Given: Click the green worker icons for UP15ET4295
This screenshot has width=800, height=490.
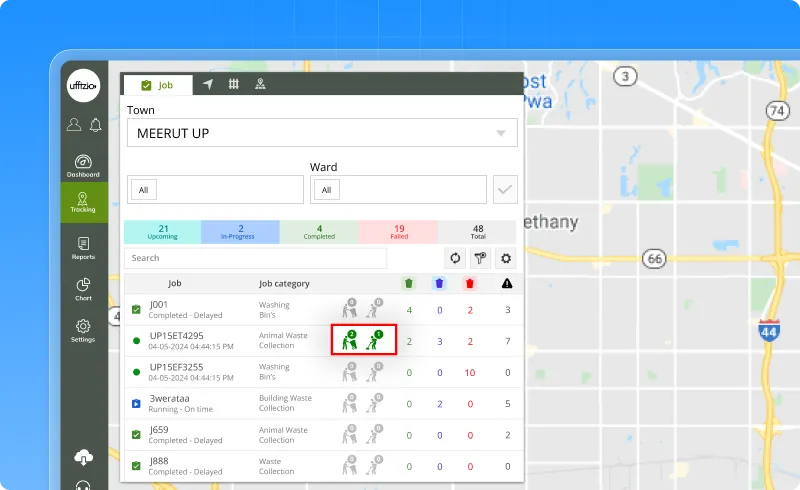Looking at the screenshot, I should click(364, 340).
